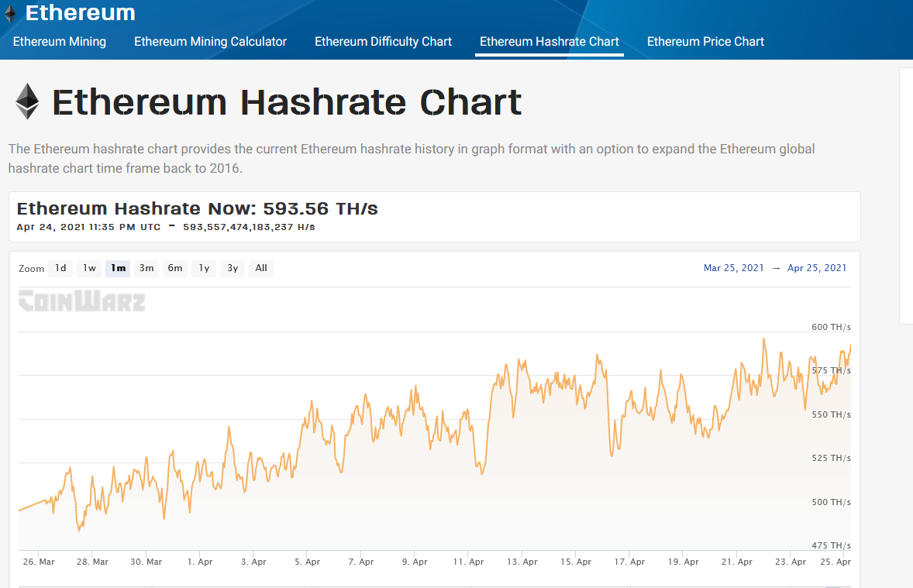Open the Ethereum Mining tab
913x588 pixels.
[x=60, y=42]
